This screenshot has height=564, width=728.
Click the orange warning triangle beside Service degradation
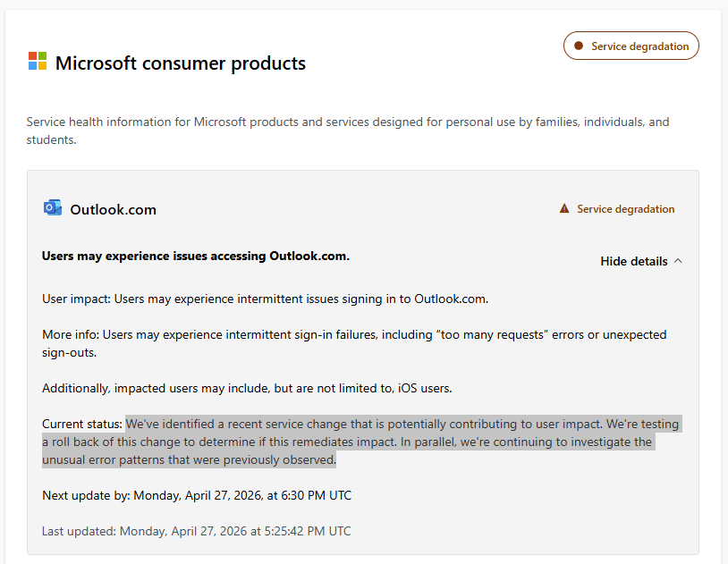click(x=564, y=207)
